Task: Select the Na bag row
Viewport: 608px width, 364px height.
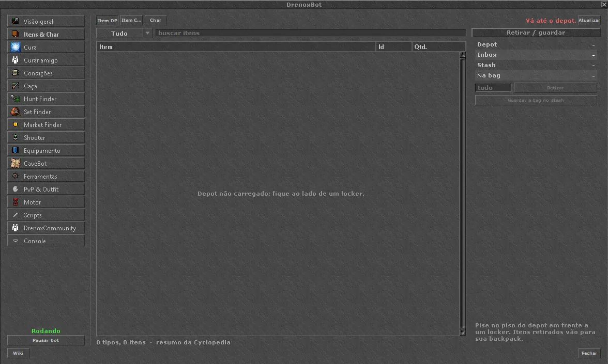Action: [536, 75]
